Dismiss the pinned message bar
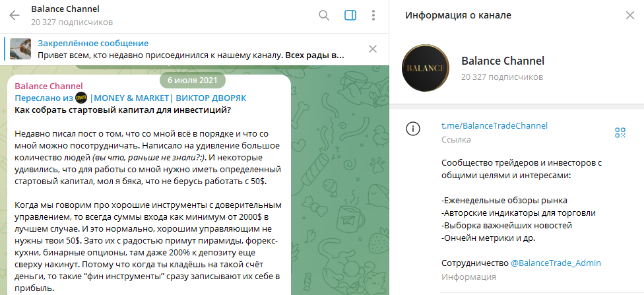 pyautogui.click(x=373, y=49)
